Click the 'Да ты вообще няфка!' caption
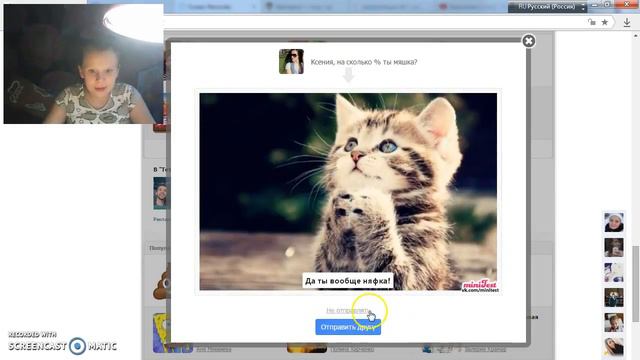This screenshot has height=360, width=640. (x=348, y=281)
